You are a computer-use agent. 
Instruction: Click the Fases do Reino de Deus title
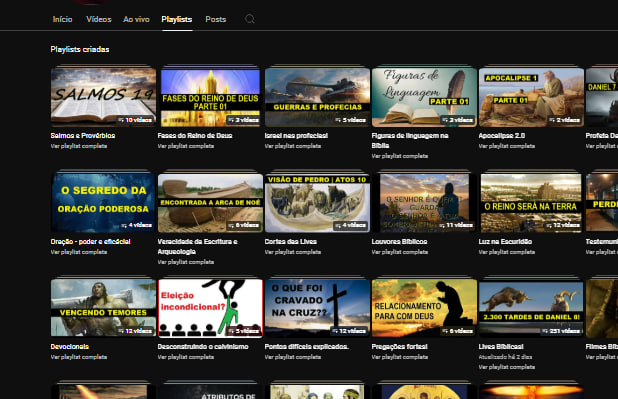[195, 136]
